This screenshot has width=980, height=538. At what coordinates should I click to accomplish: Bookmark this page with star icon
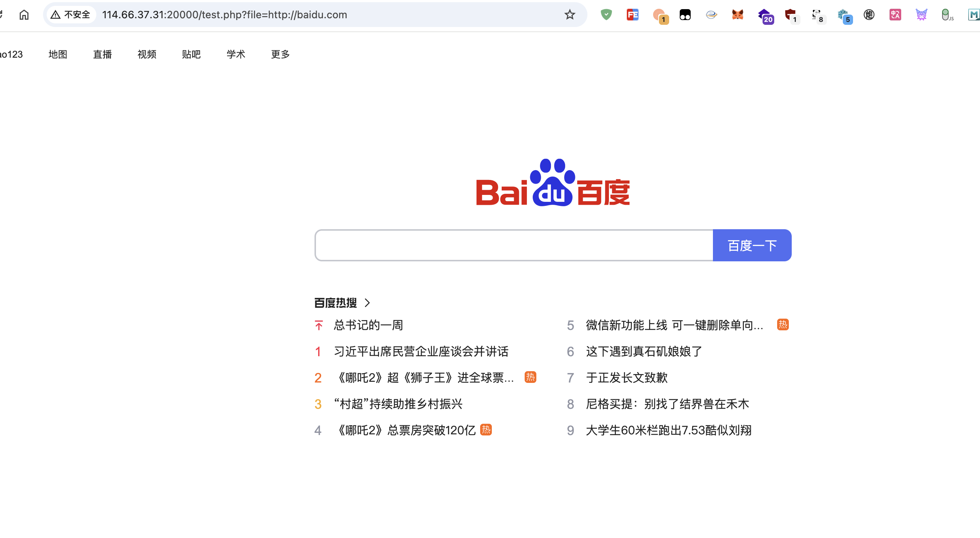point(570,15)
